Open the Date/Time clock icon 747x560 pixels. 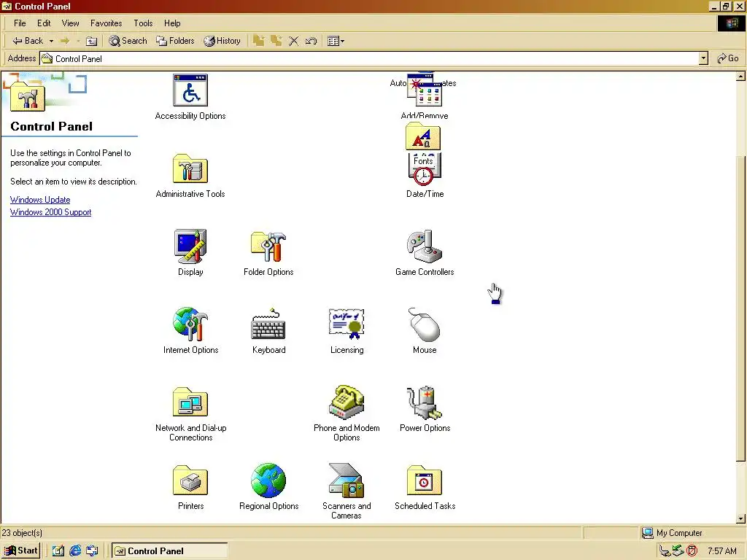(x=425, y=174)
